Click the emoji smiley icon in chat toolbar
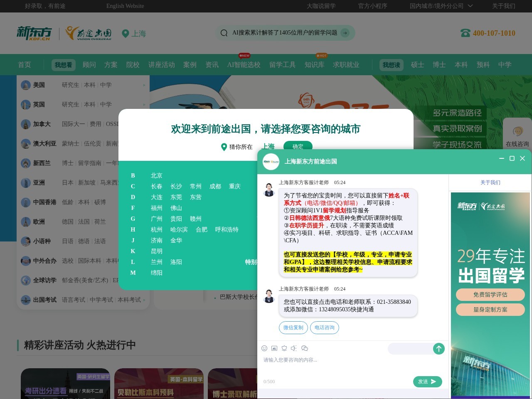This screenshot has height=399, width=532. [x=264, y=348]
